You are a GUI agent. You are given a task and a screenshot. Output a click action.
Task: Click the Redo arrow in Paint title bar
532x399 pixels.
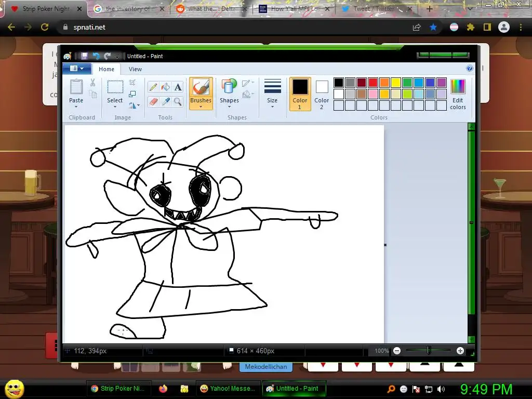click(108, 56)
